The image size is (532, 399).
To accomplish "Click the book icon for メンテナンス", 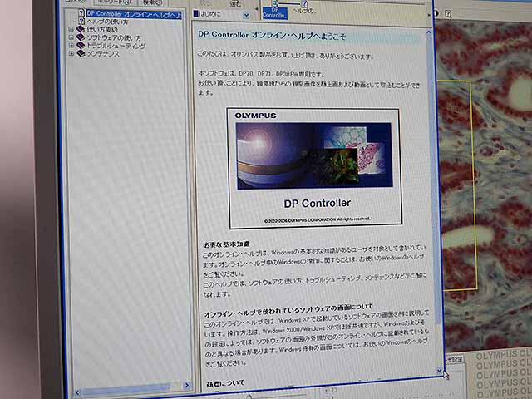I will [x=81, y=53].
